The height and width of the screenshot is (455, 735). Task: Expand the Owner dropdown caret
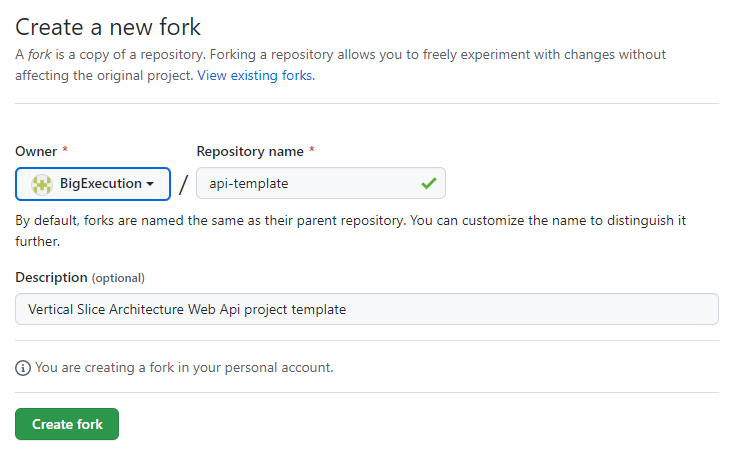[150, 184]
